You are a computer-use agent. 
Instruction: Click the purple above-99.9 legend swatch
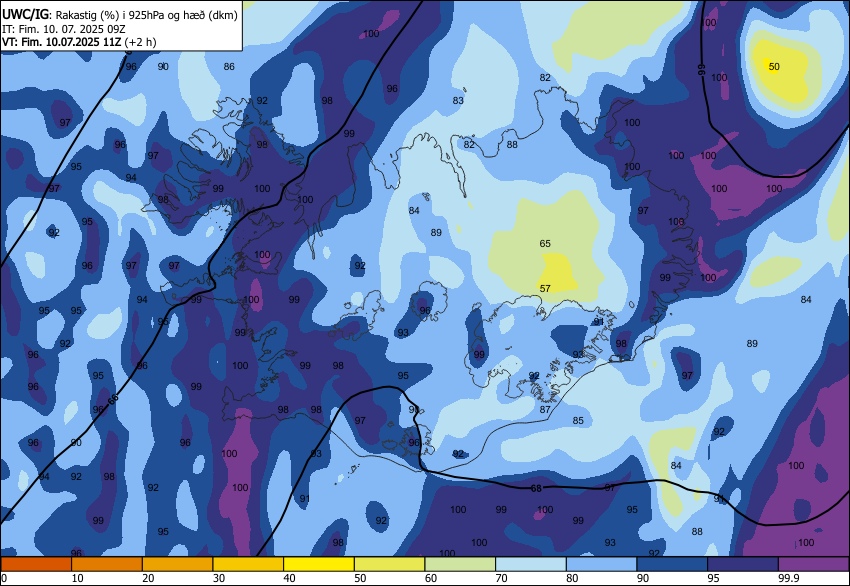tap(814, 564)
